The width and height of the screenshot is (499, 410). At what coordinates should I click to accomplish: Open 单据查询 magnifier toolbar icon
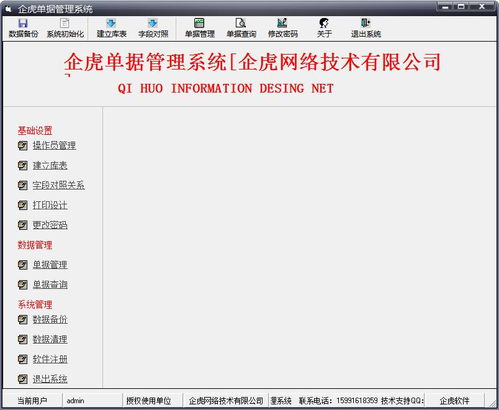click(241, 23)
